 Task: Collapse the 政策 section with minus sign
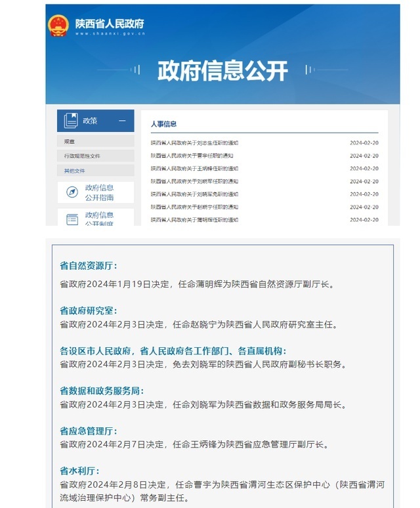tap(122, 121)
